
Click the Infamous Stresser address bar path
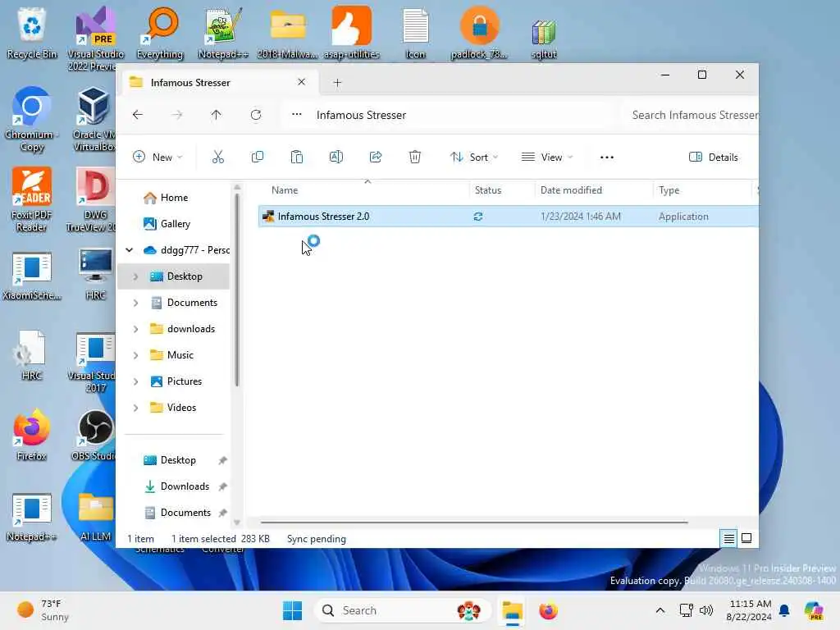[x=361, y=115]
